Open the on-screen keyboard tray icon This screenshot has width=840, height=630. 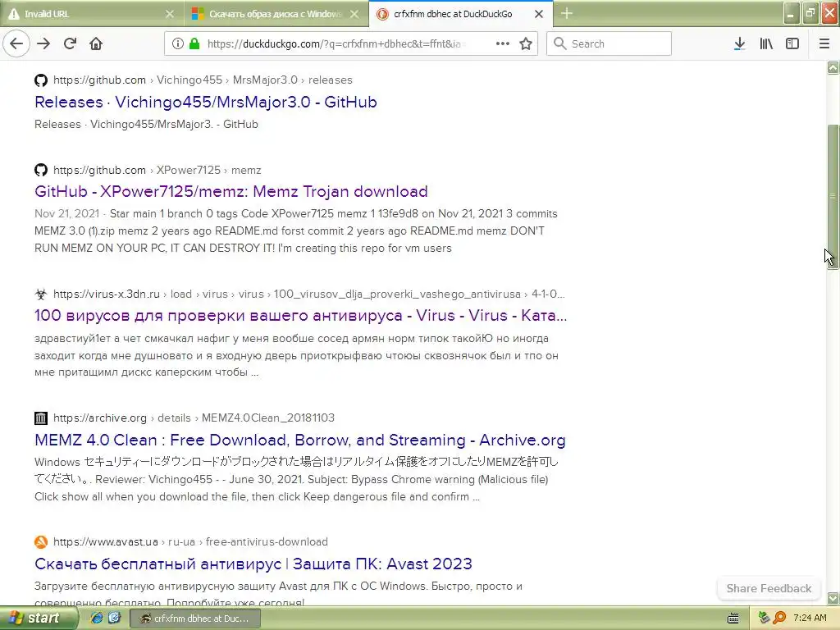(x=733, y=619)
